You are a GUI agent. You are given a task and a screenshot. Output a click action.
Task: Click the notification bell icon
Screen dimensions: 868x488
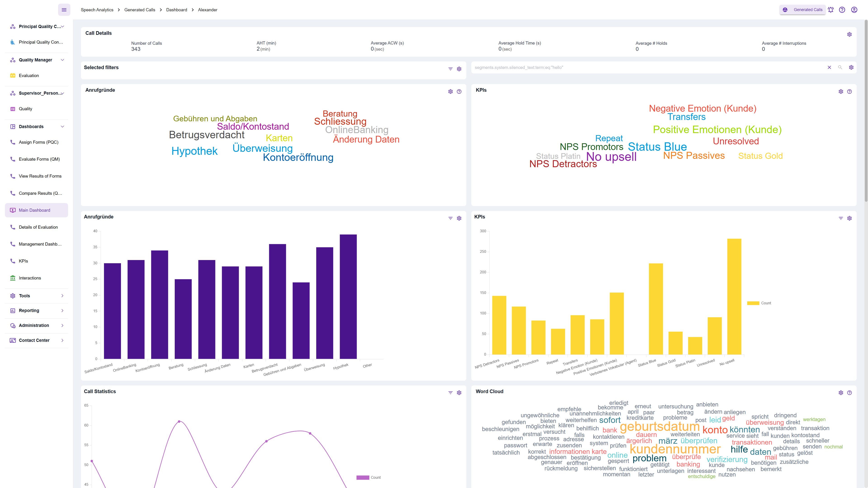(831, 10)
